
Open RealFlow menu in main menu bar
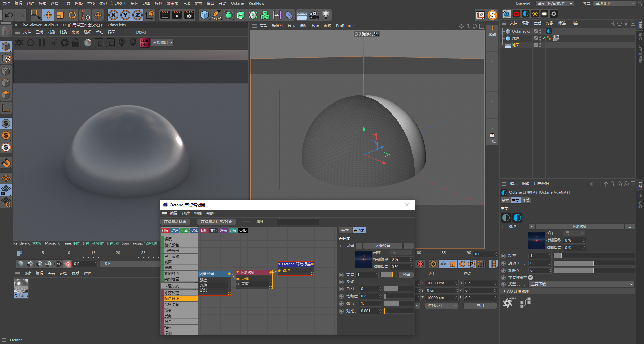click(x=256, y=3)
